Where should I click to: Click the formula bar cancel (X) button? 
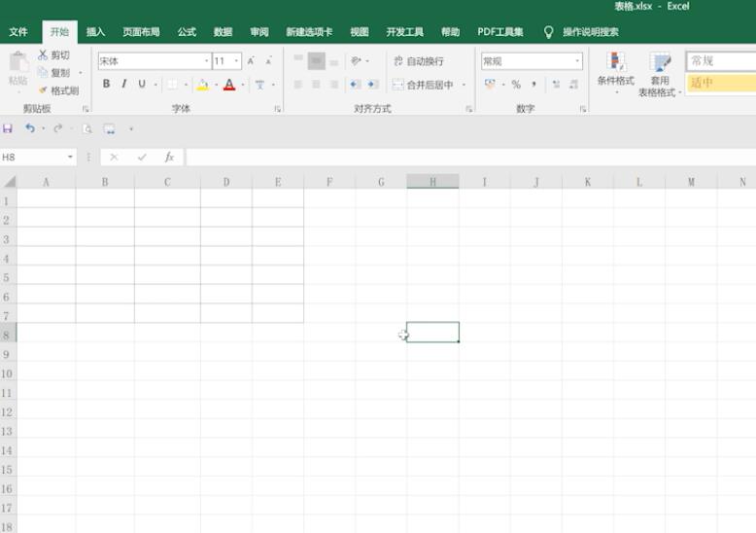point(114,157)
